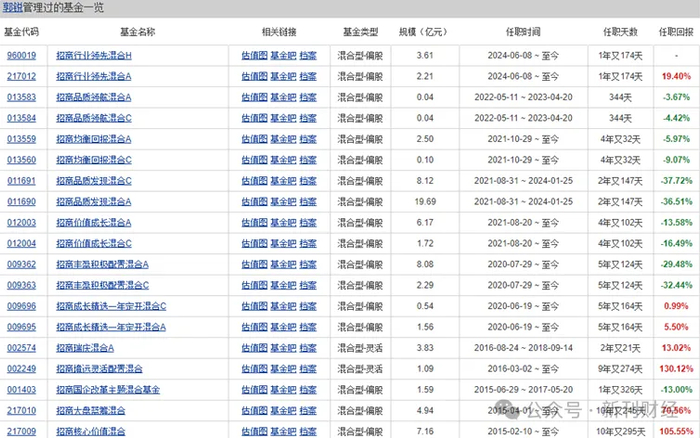Open 招商核心价值混合 fund name link

pyautogui.click(x=91, y=431)
